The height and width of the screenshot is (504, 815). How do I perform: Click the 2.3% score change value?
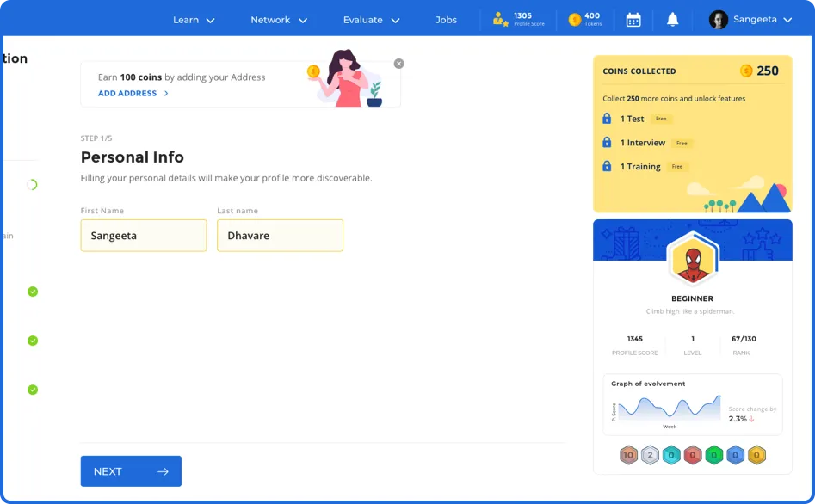[738, 419]
